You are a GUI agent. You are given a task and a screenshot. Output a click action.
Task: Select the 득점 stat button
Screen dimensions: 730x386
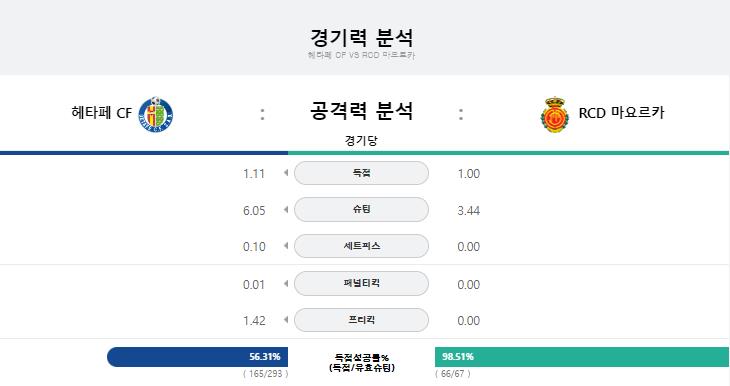pos(361,173)
